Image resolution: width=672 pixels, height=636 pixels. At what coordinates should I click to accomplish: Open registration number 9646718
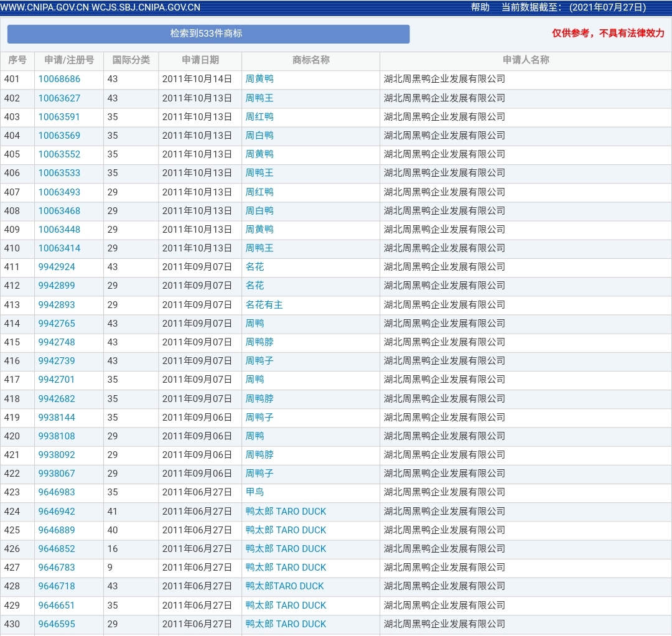(57, 586)
